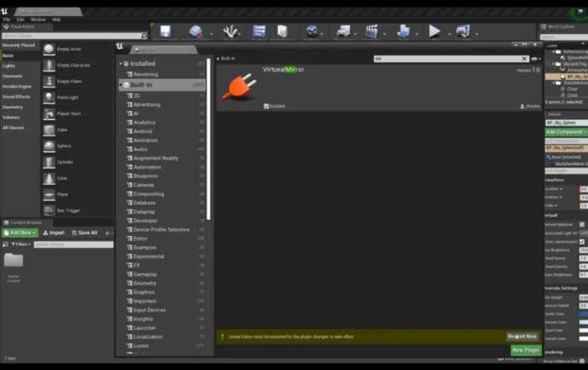Screen dimensions: 588x370
Task: Open the Launch options dropdown arrow
Action: tap(476, 34)
